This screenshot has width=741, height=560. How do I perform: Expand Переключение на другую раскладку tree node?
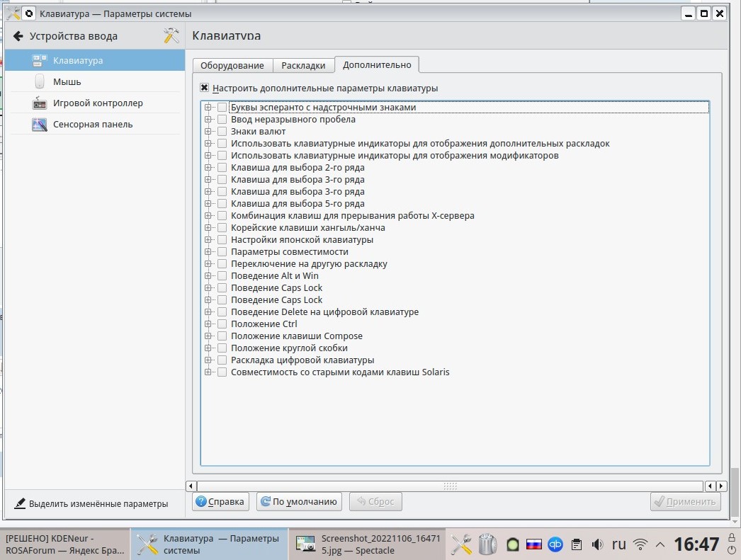point(208,264)
